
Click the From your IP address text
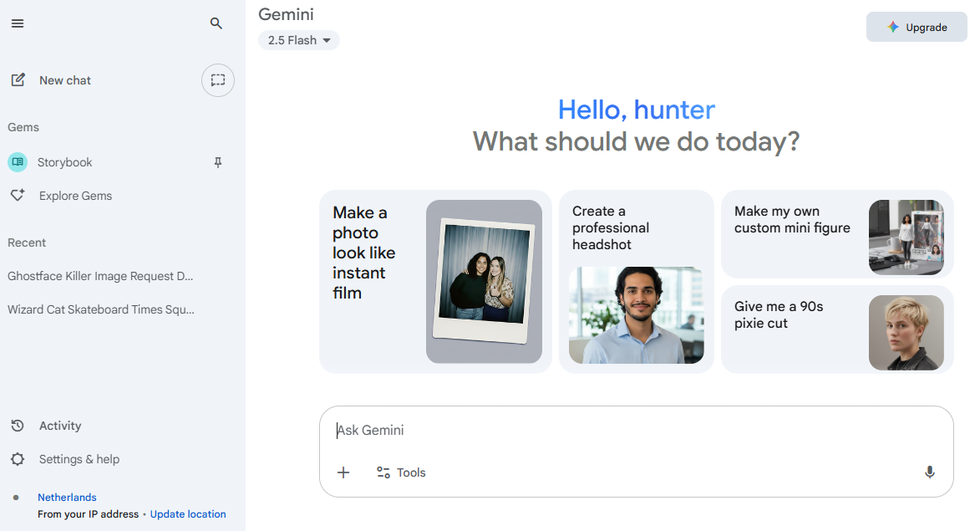[x=88, y=514]
